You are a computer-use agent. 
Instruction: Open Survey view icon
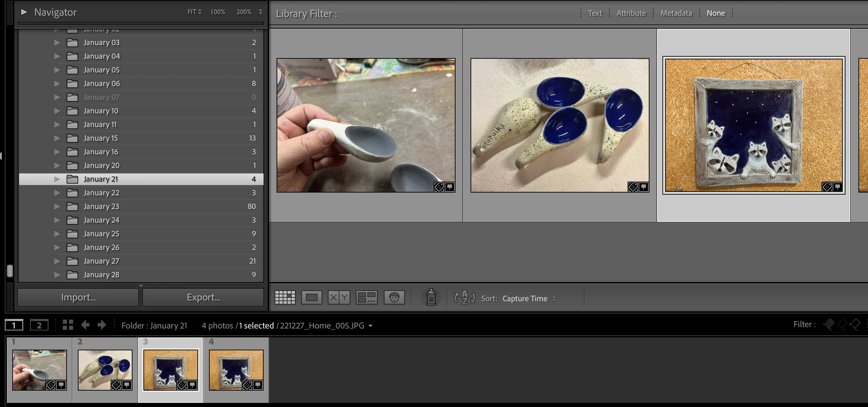(366, 297)
